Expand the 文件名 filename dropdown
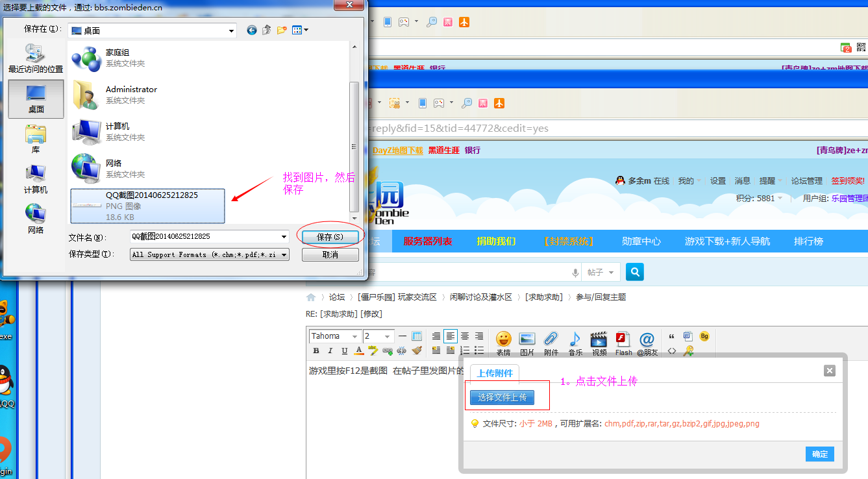 (x=284, y=237)
